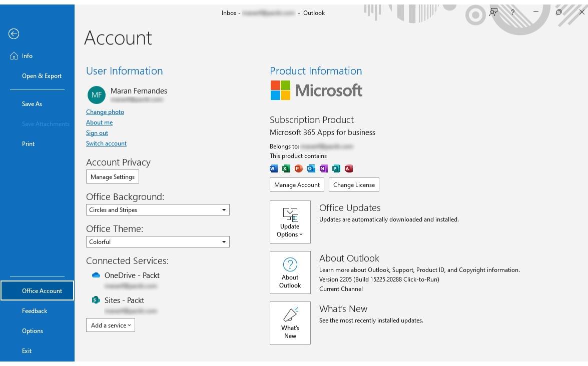Click the Manage Settings button

tap(113, 177)
